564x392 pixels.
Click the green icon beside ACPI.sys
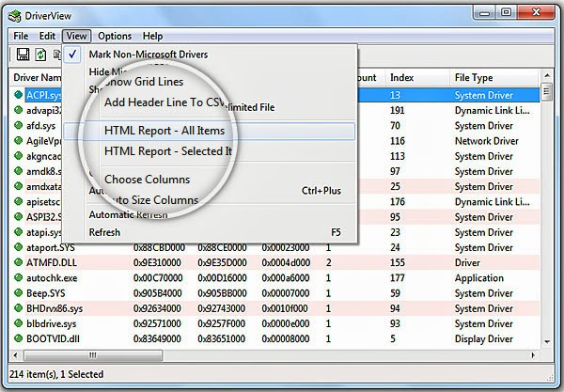19,95
